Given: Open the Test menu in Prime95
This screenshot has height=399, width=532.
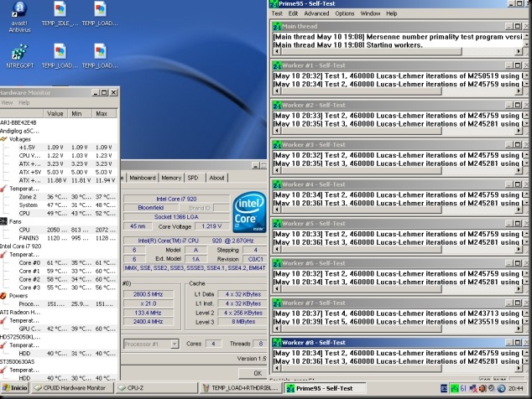Looking at the screenshot, I should point(277,13).
